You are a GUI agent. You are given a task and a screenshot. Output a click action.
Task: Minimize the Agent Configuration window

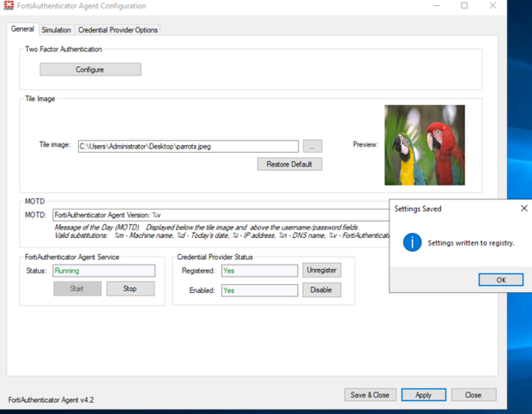[x=436, y=5]
